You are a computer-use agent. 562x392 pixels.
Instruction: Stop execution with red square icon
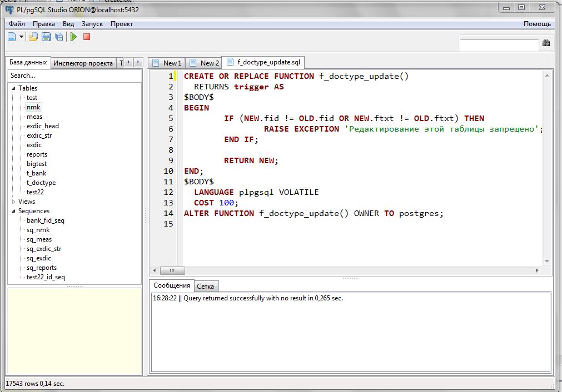pos(87,37)
